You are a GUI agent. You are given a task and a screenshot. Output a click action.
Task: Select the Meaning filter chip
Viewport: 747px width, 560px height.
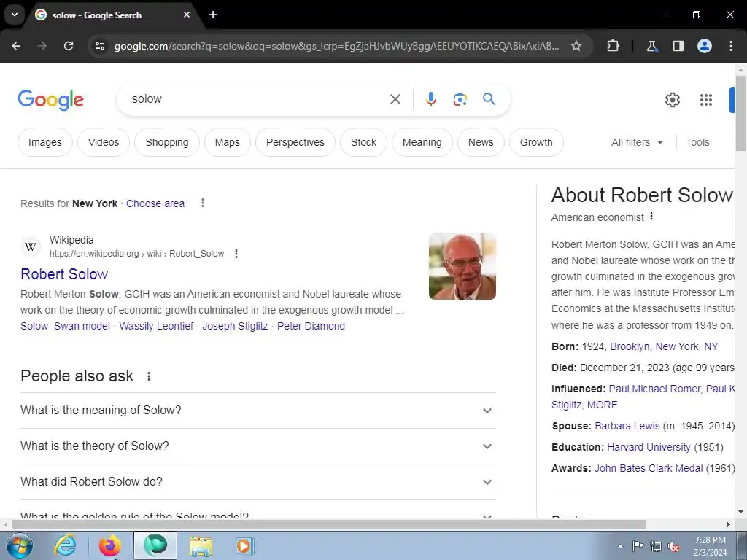(422, 142)
